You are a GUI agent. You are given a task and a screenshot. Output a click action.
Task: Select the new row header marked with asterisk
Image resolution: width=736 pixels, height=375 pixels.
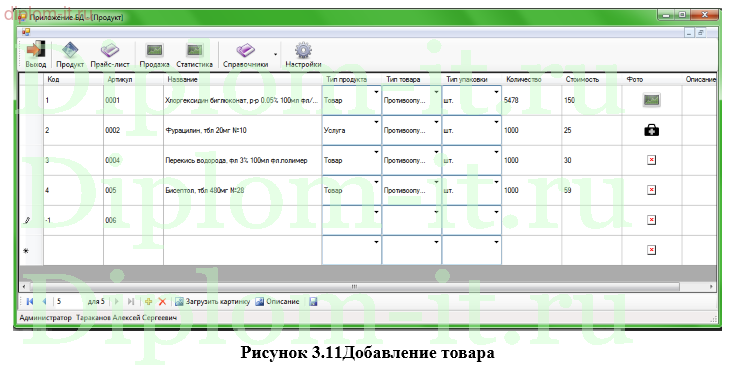pyautogui.click(x=31, y=250)
